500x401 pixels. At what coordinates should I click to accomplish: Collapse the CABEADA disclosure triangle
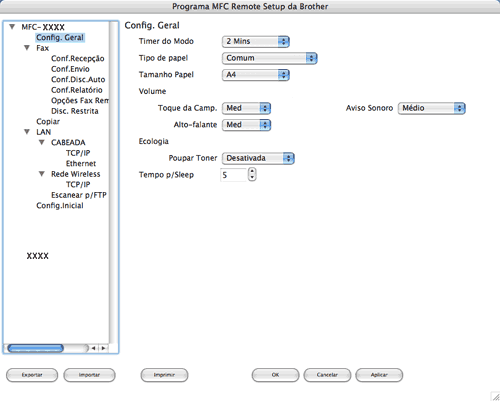(42, 143)
